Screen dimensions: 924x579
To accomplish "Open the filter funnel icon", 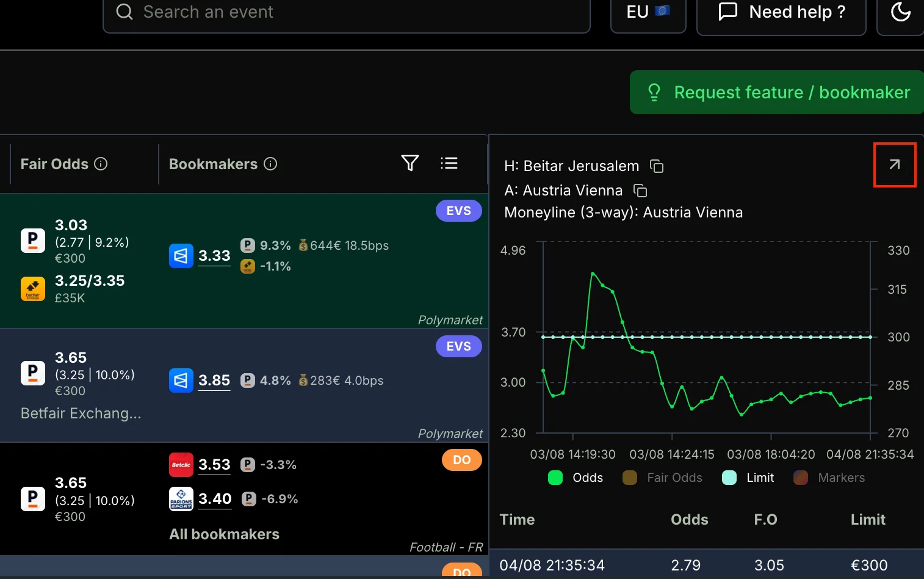I will tap(410, 163).
